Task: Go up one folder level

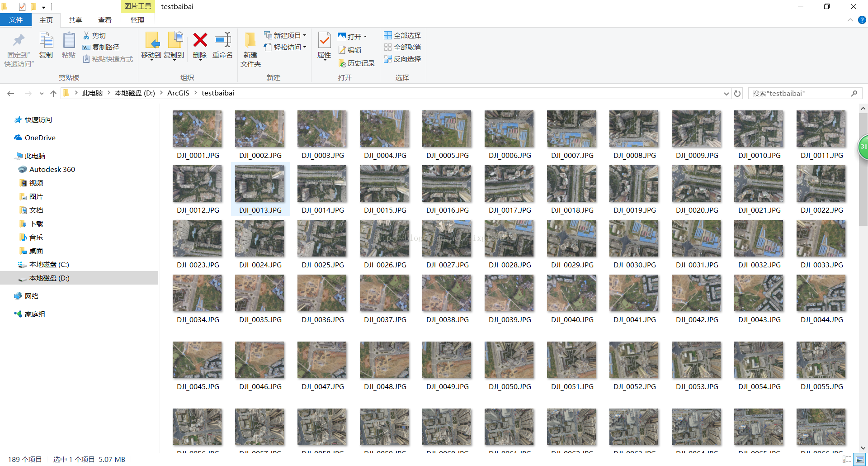Action: coord(53,94)
